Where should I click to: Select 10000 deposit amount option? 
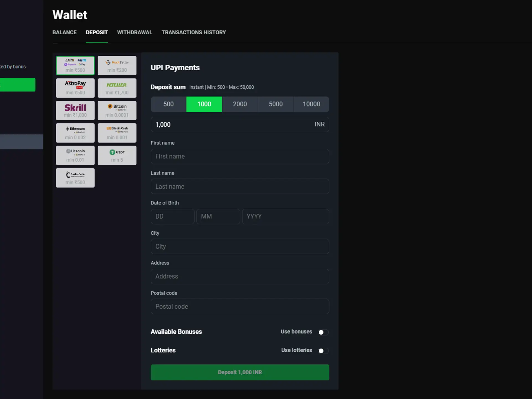311,104
